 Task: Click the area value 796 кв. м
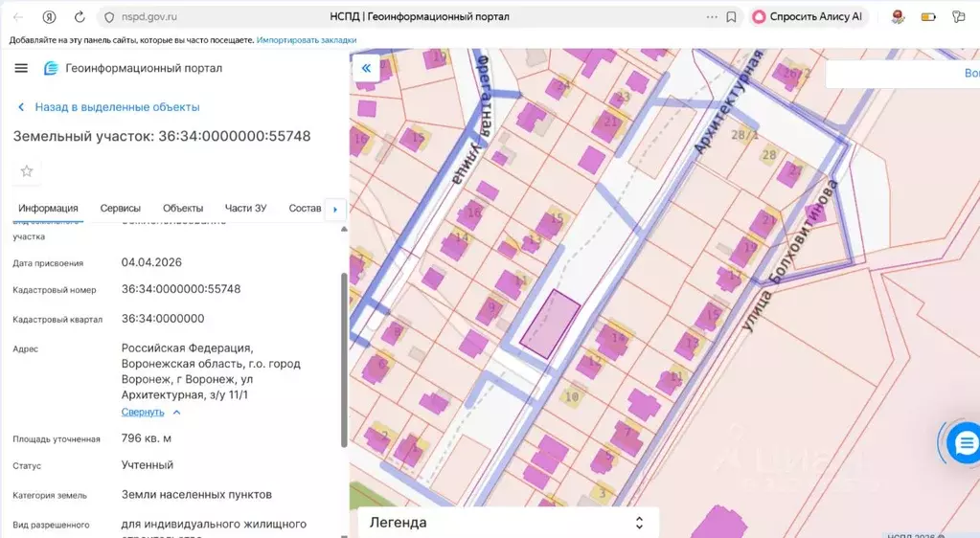(147, 438)
